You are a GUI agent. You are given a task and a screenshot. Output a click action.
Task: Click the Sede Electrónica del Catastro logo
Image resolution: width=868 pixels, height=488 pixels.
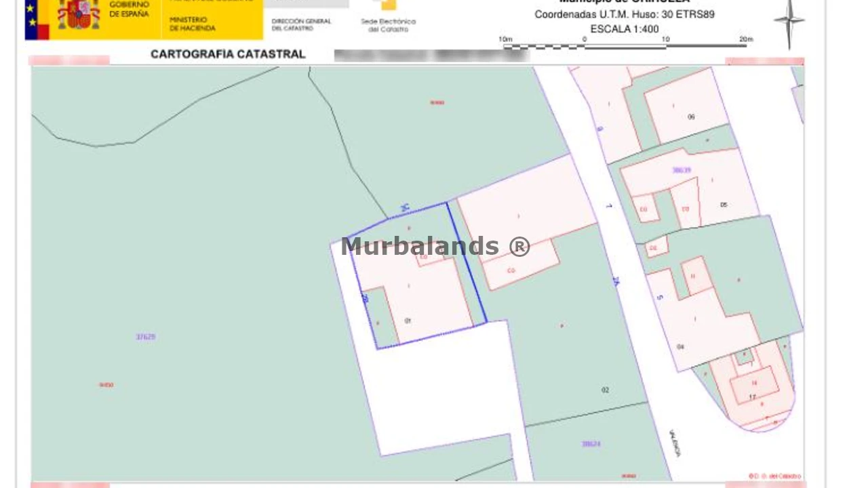point(388,18)
